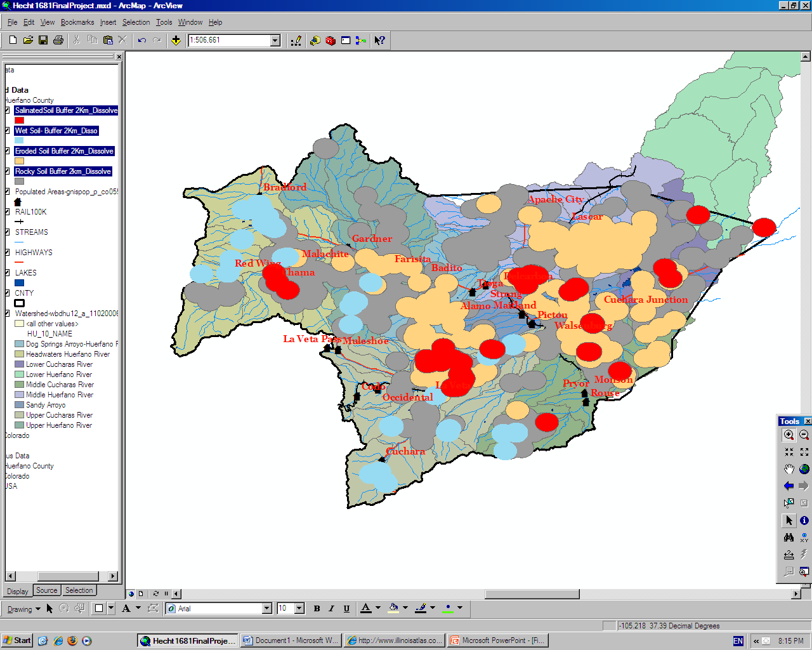Choose the Find binoculars tool
Viewport: 812px width, 650px height.
789,538
